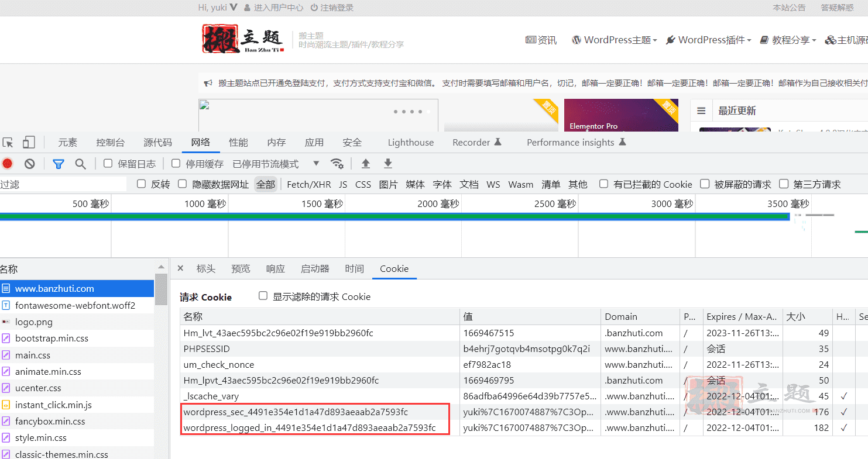868x459 pixels.
Task: Toggle the device toolbar icon
Action: (29, 143)
